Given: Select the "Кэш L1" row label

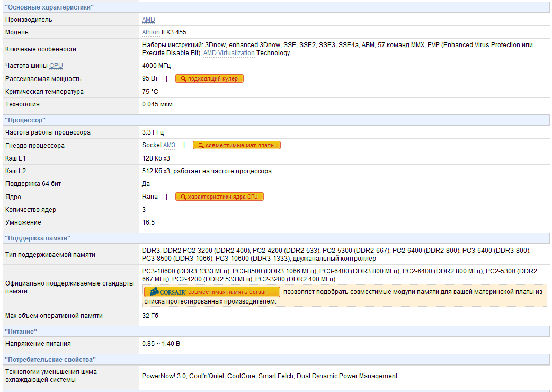Looking at the screenshot, I should coord(15,158).
